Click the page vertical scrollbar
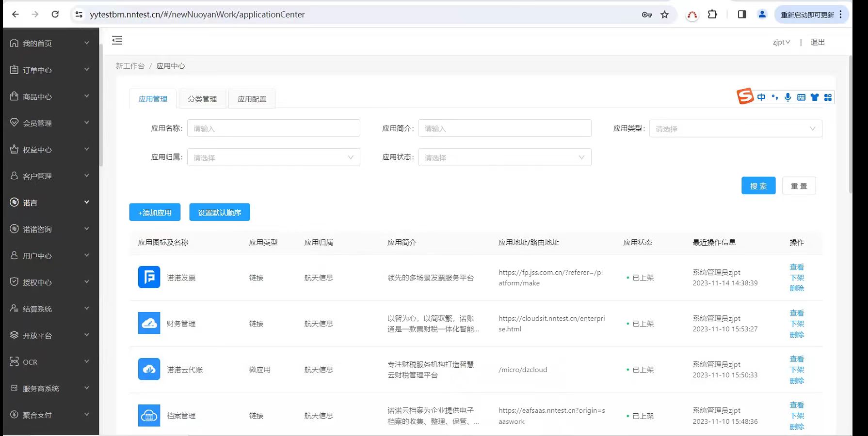Image resolution: width=868 pixels, height=436 pixels. pyautogui.click(x=850, y=124)
